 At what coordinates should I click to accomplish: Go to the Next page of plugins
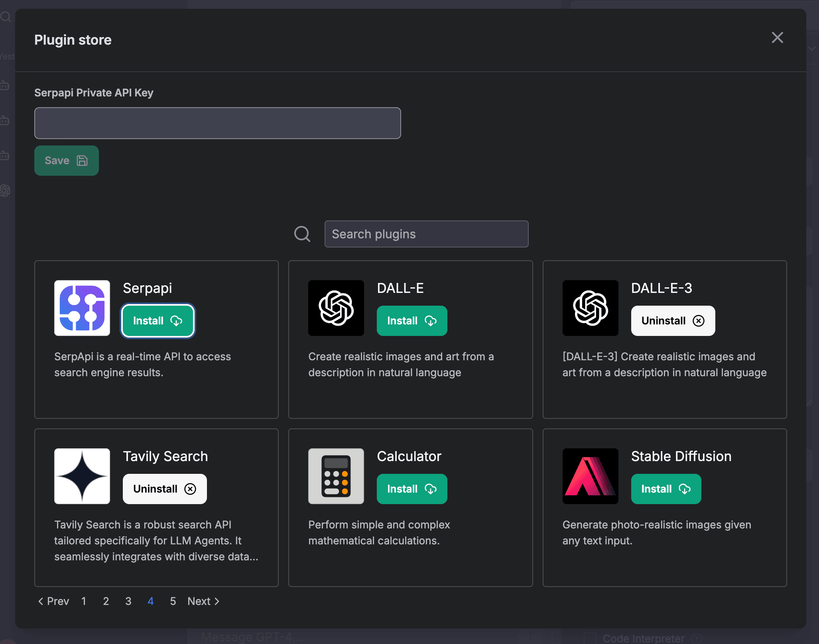203,601
